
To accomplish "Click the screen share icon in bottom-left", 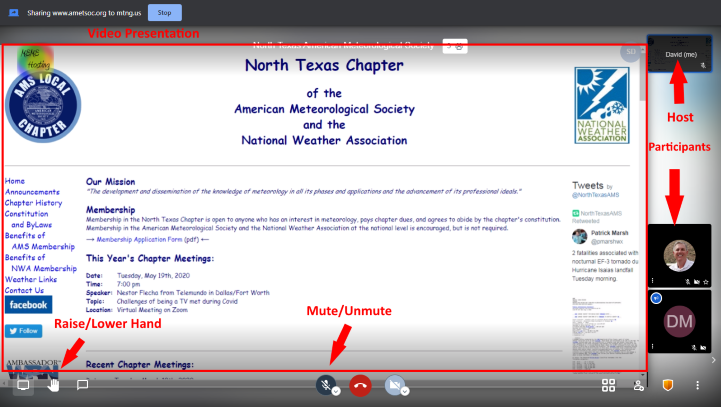I will coord(22,385).
